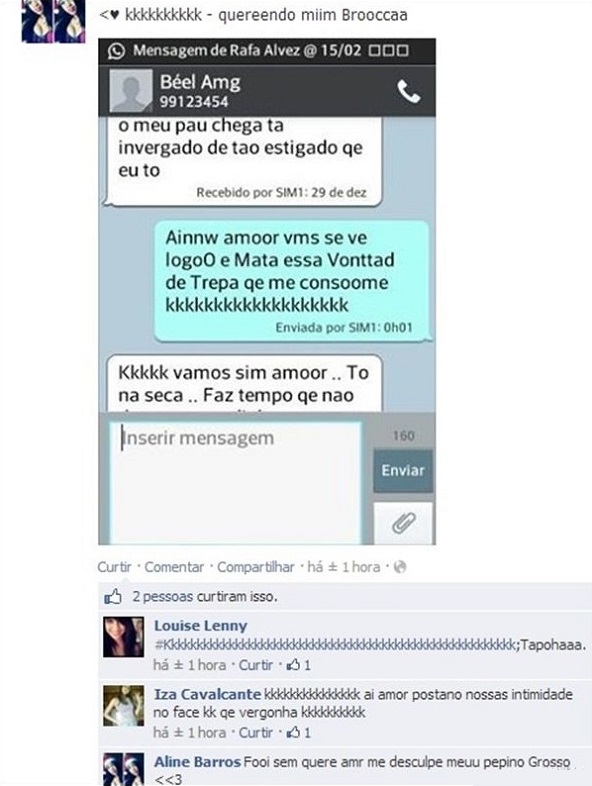Image resolution: width=592 pixels, height=786 pixels.
Task: Click the globe public visibility icon
Action: (x=400, y=567)
